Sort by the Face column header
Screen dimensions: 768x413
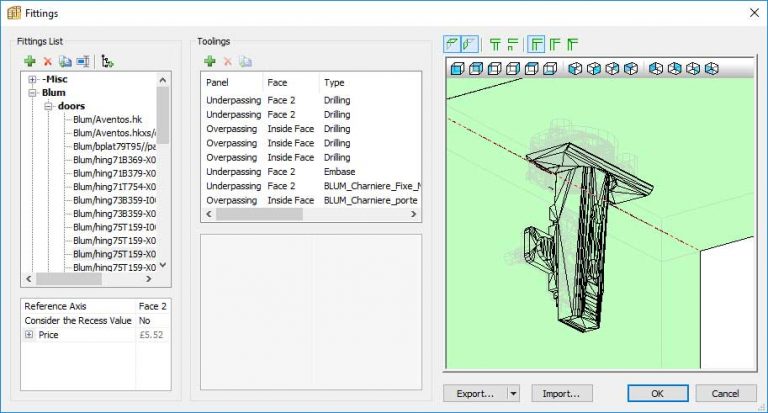coord(291,82)
